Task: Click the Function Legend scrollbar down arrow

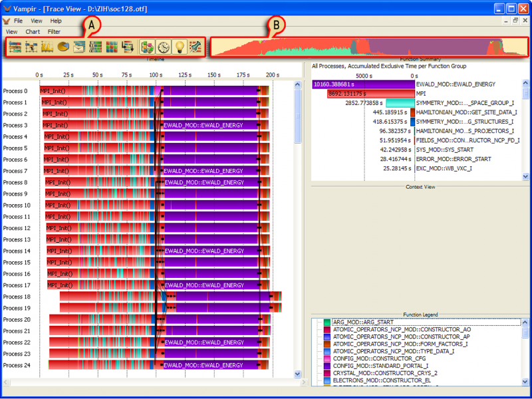Action: pos(525,382)
